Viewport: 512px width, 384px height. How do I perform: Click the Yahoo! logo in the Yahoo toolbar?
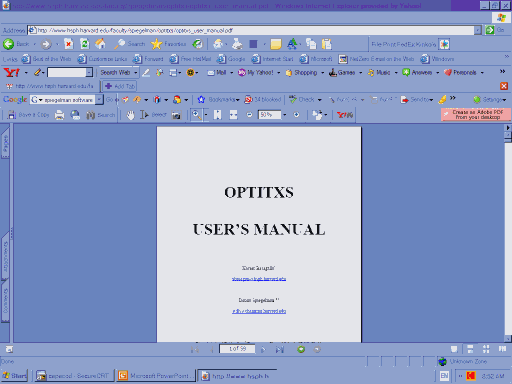click(11, 72)
